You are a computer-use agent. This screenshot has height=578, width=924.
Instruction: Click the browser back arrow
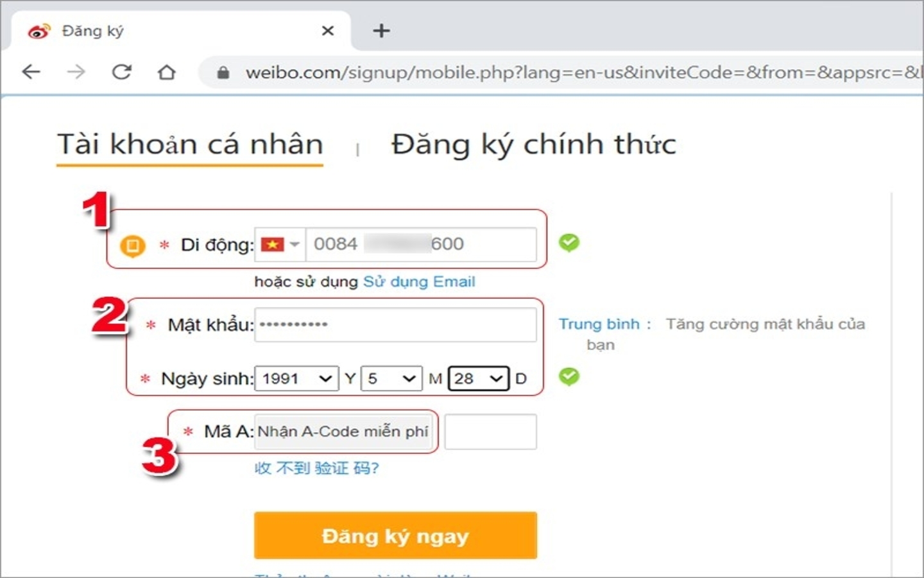(x=30, y=71)
